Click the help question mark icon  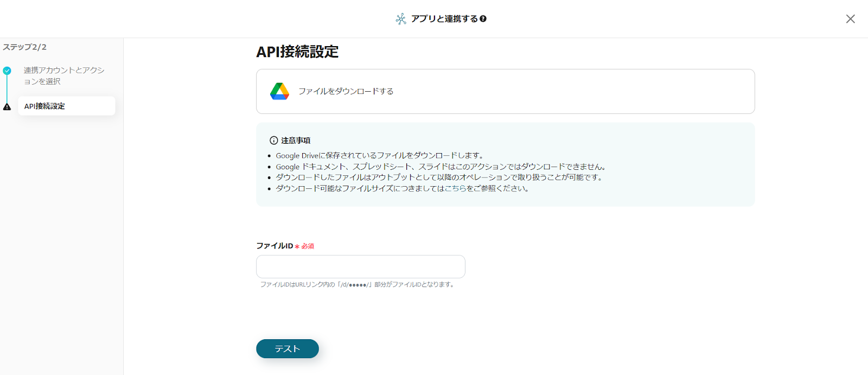tap(483, 19)
